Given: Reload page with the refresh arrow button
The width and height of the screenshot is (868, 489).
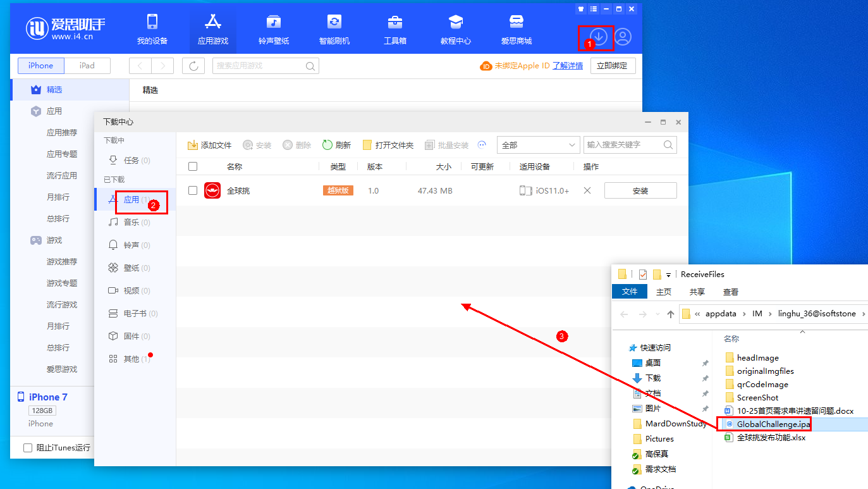Looking at the screenshot, I should pyautogui.click(x=193, y=66).
